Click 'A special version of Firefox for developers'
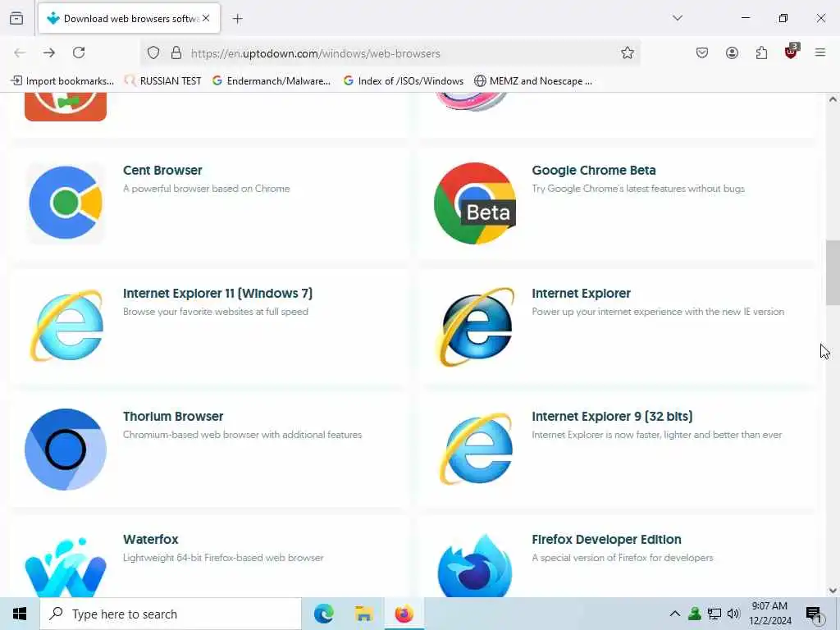Viewport: 840px width, 630px height. 623,558
